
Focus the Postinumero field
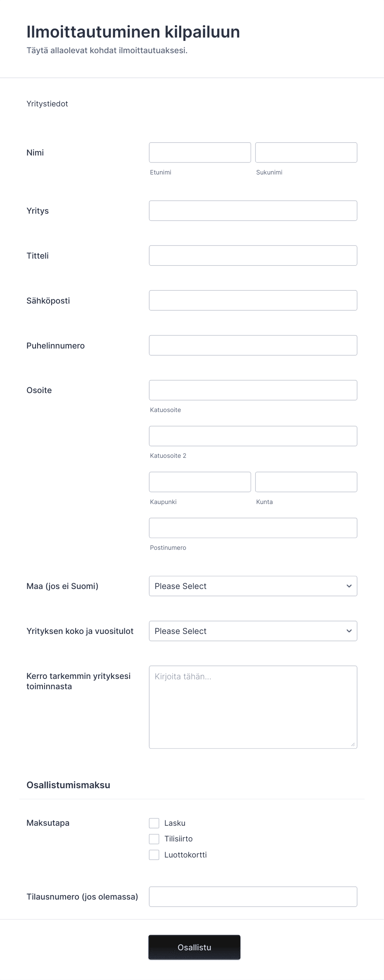pyautogui.click(x=253, y=528)
